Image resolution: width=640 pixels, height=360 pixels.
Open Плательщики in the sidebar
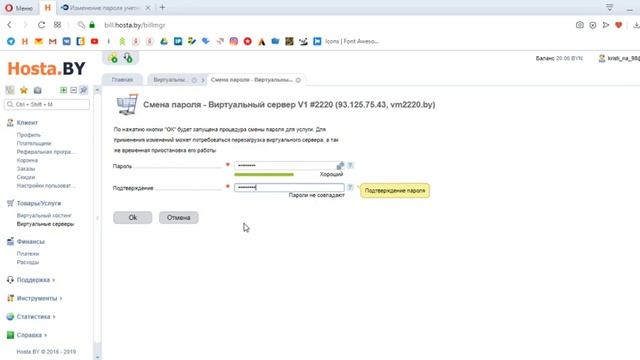point(34,143)
